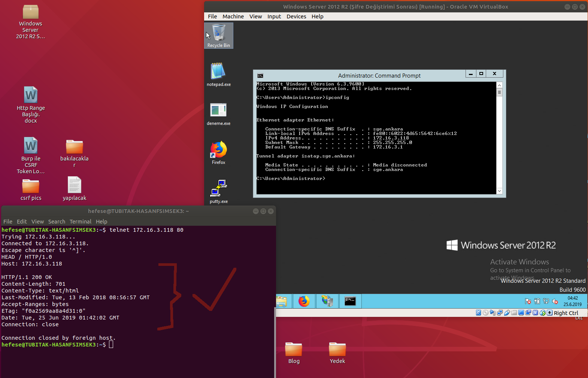Click the Default Gateway line in Command Prompt
Screen dimensions: 588x378
point(334,147)
